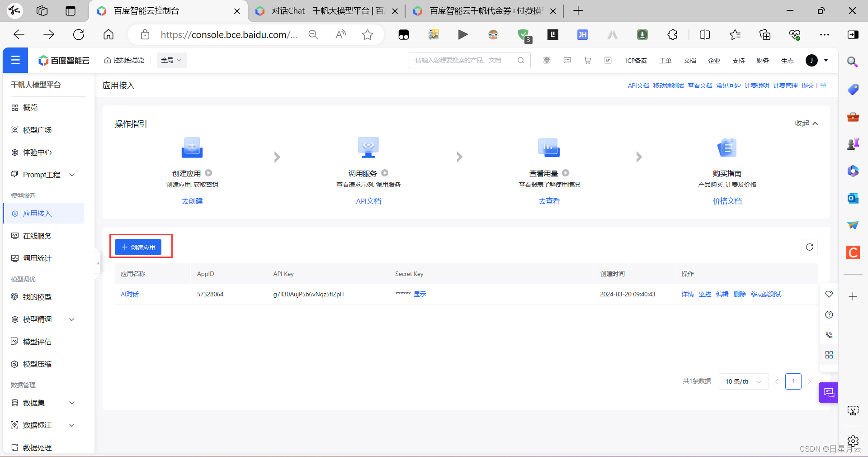This screenshot has width=868, height=457.
Task: Add page to favorites star icon
Action: [368, 35]
